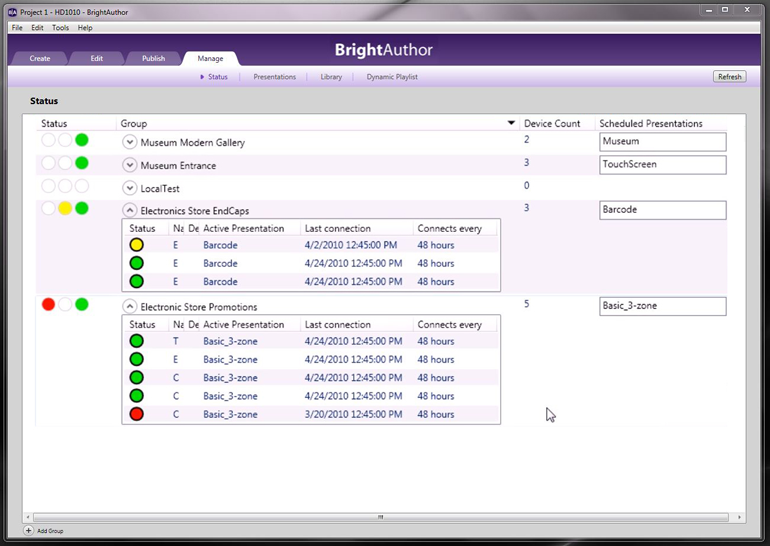Click the red status light for Electronic Store Promotions
Screen dimensions: 770x546
[48, 304]
